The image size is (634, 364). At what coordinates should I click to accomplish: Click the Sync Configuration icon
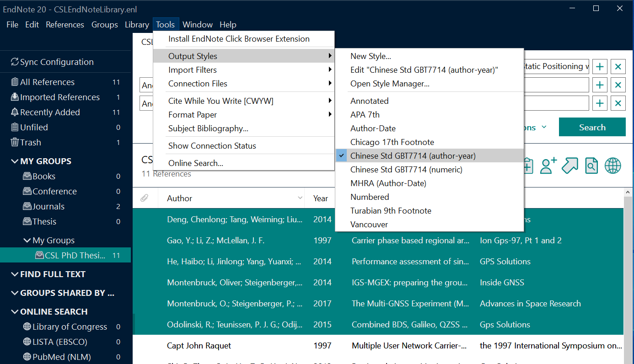15,62
